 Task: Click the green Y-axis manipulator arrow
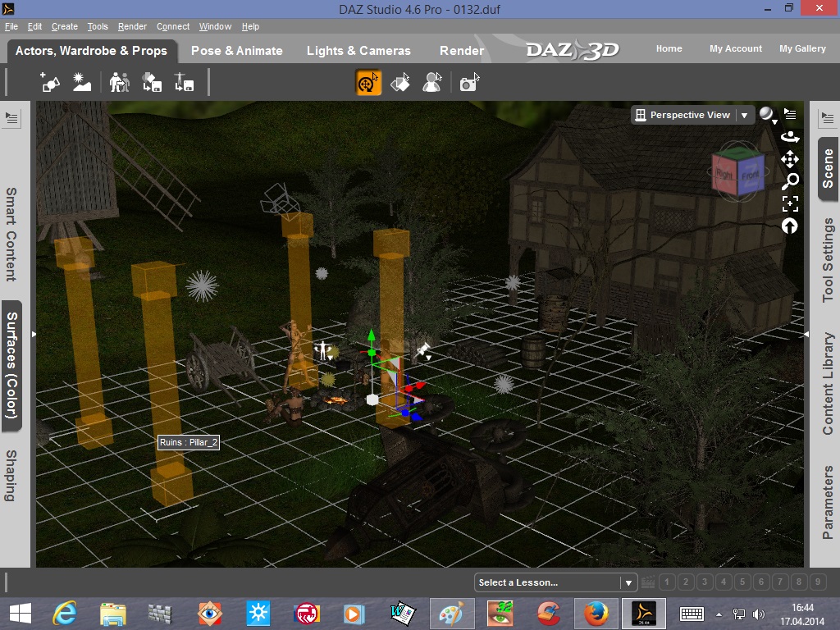372,336
